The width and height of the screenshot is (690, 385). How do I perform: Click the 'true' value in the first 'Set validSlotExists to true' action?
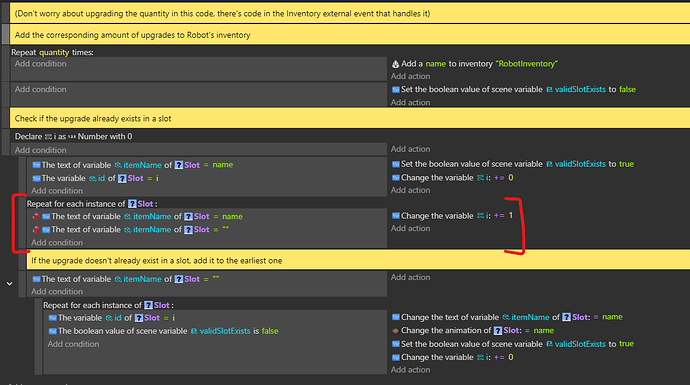click(x=626, y=164)
